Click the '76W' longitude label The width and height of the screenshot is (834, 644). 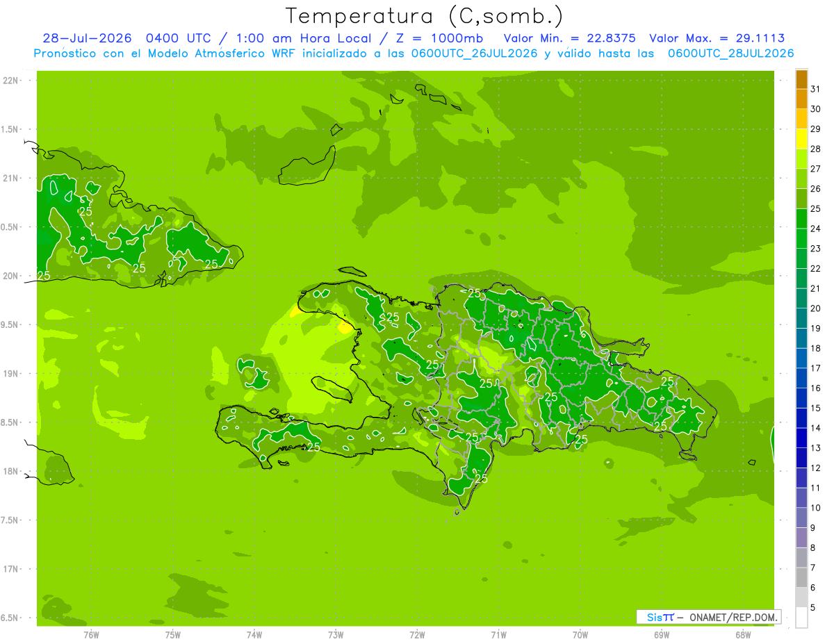[91, 635]
